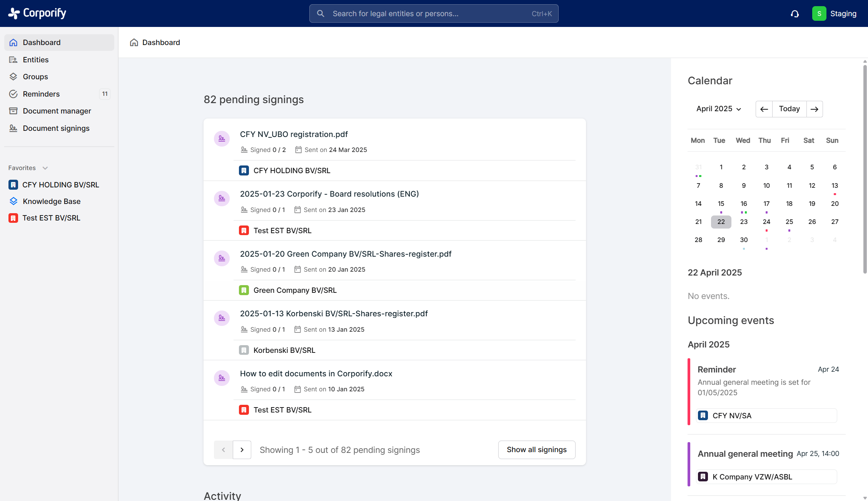The image size is (868, 501).
Task: Click Show all signings button
Action: 536,450
